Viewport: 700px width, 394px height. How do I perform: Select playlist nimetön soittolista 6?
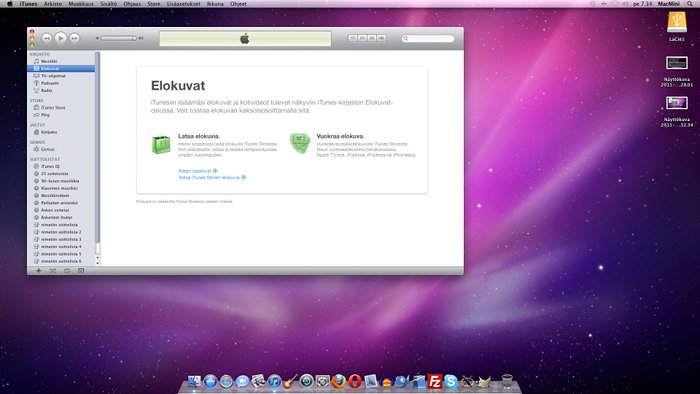pyautogui.click(x=61, y=261)
